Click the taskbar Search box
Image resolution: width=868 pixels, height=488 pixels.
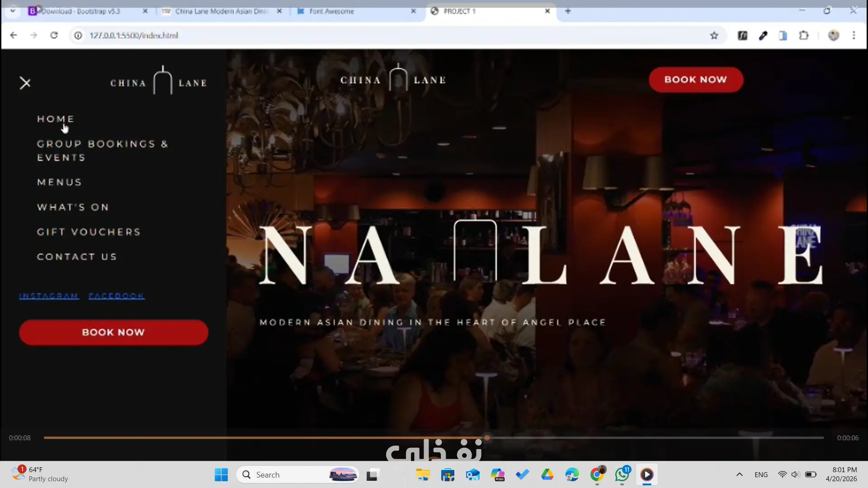297,475
